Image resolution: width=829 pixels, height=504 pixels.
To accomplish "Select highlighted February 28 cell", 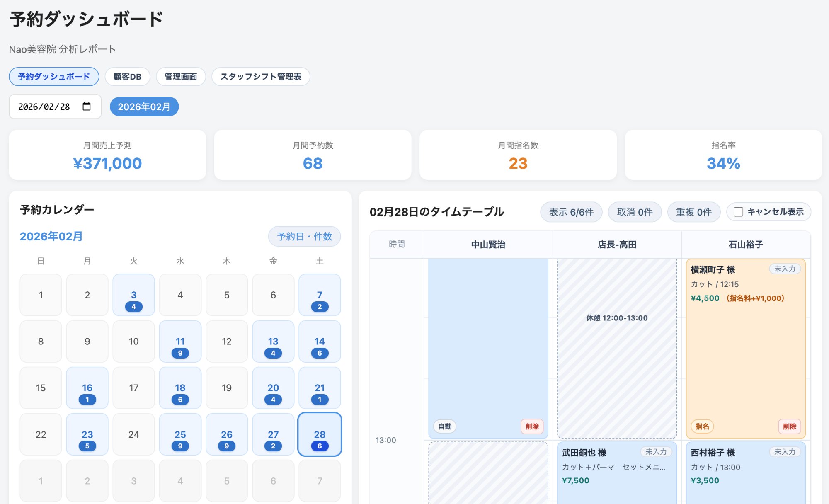I will pos(320,434).
